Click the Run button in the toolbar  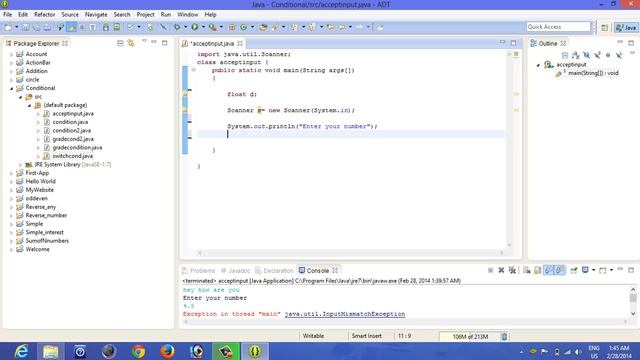click(195, 27)
